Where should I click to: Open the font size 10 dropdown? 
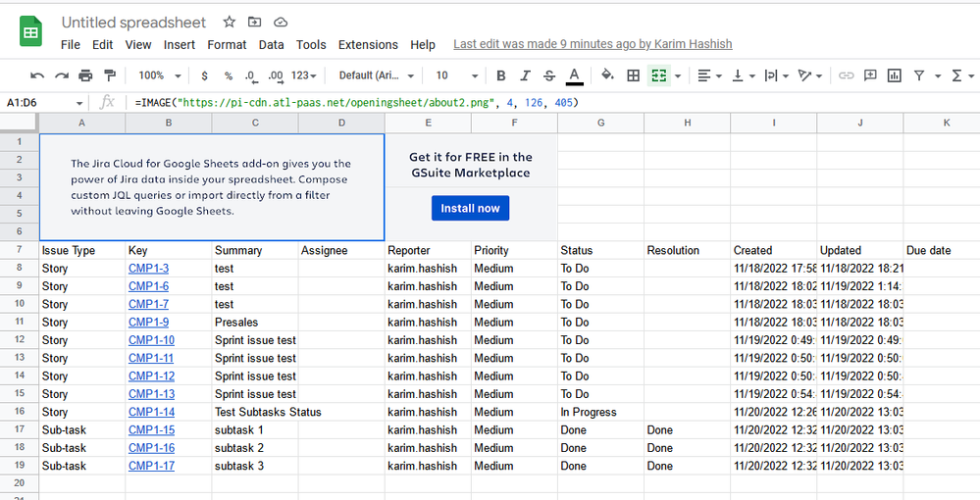456,75
